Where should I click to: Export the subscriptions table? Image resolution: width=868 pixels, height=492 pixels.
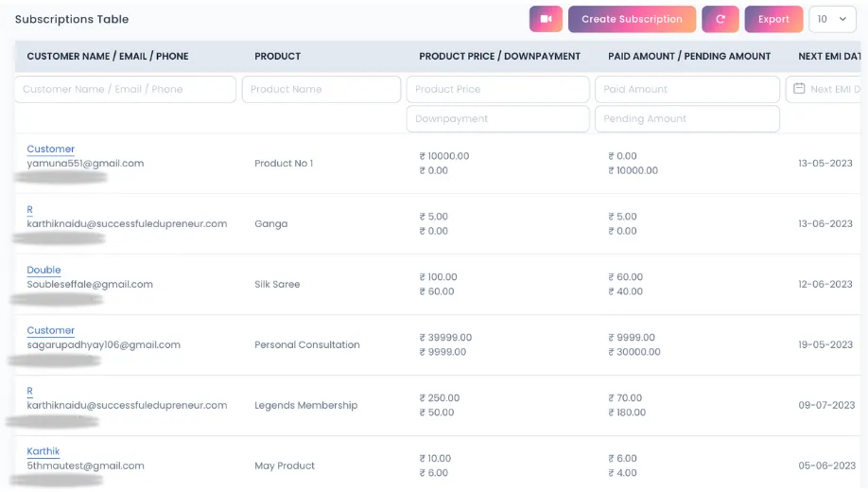point(773,19)
